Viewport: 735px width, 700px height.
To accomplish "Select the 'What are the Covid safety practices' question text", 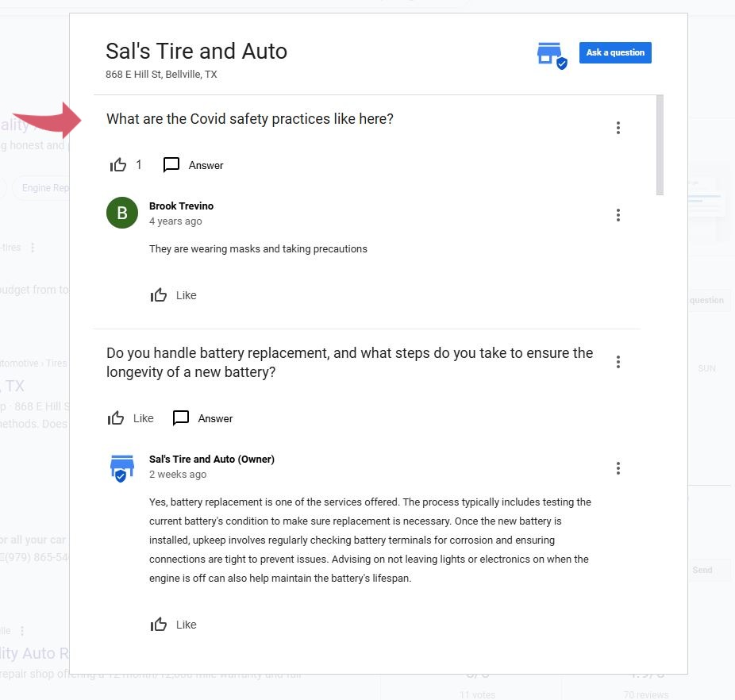I will [250, 119].
